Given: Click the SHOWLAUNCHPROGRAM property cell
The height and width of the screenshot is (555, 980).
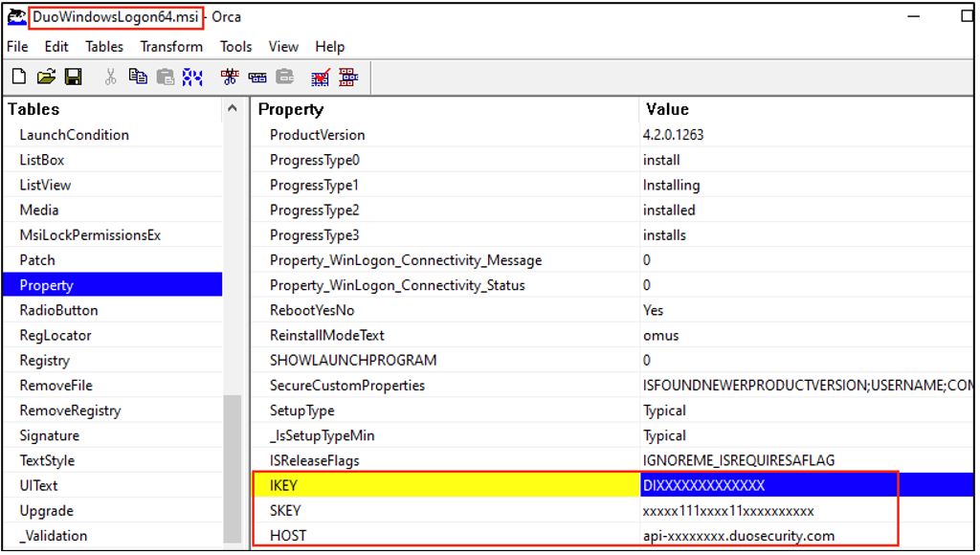Looking at the screenshot, I should pos(445,361).
